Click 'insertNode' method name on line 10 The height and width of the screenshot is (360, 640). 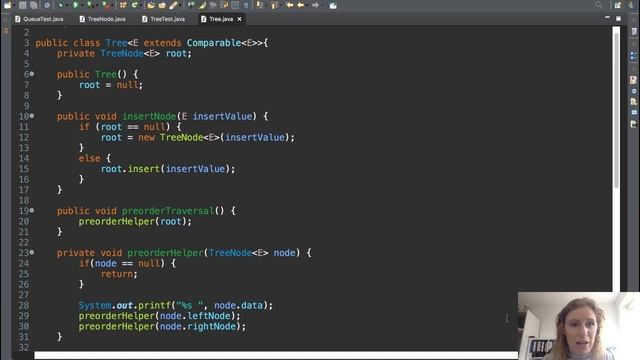[149, 116]
